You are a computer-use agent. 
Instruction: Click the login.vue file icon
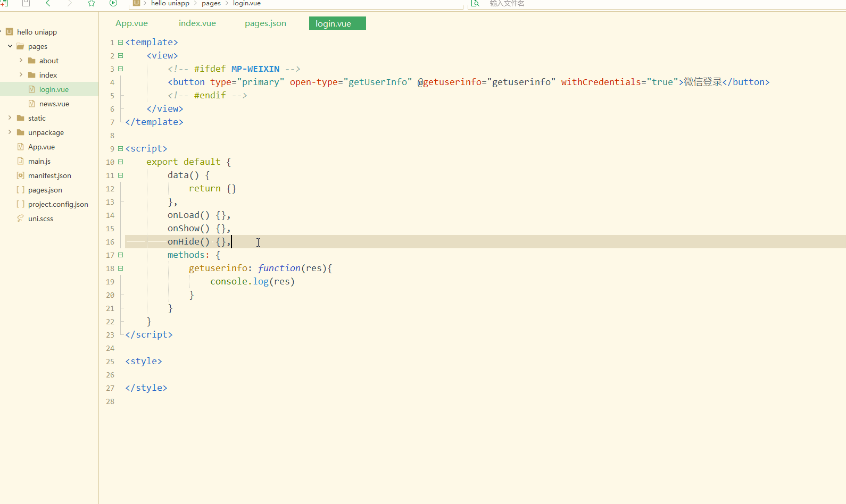click(31, 89)
